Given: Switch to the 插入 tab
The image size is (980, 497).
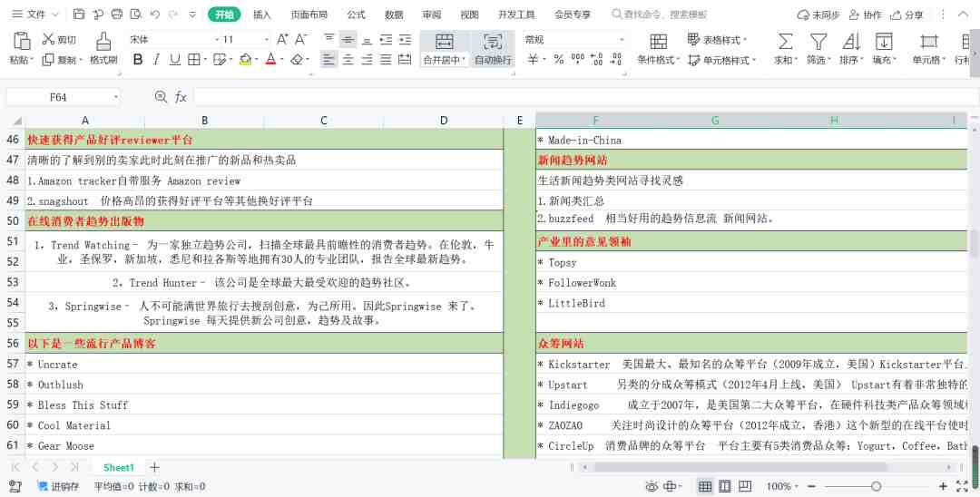Looking at the screenshot, I should tap(262, 15).
